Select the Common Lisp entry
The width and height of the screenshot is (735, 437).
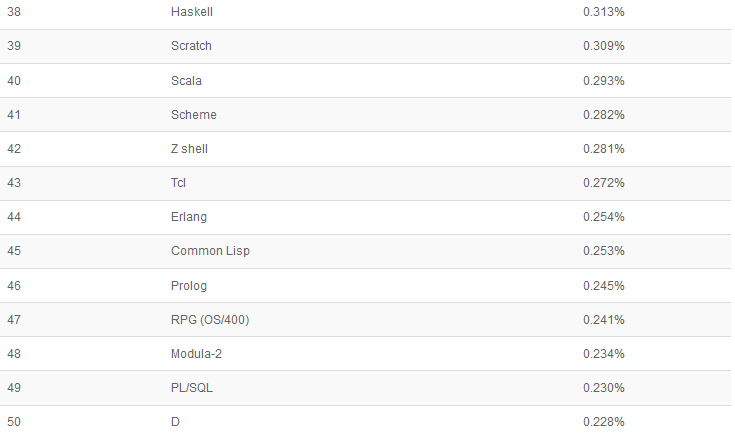210,251
